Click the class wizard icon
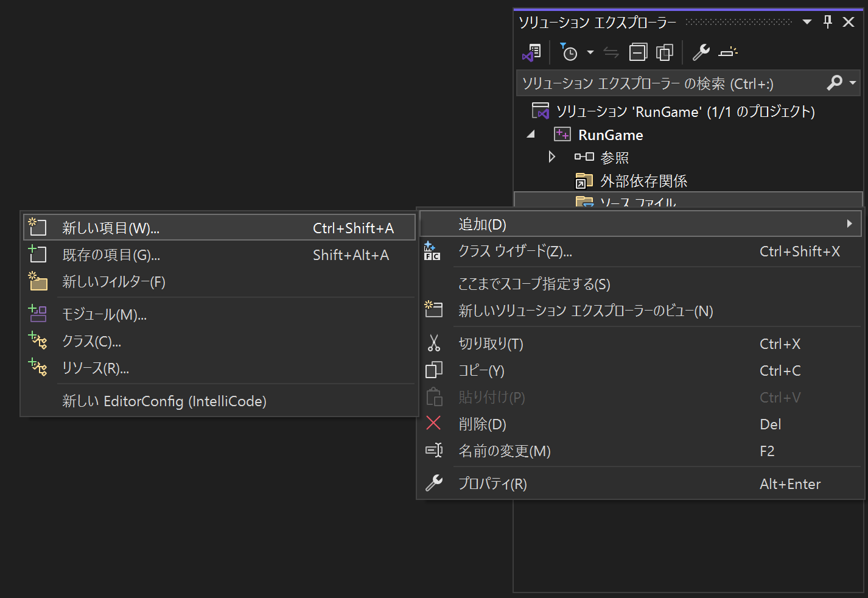The height and width of the screenshot is (598, 868). [x=432, y=251]
